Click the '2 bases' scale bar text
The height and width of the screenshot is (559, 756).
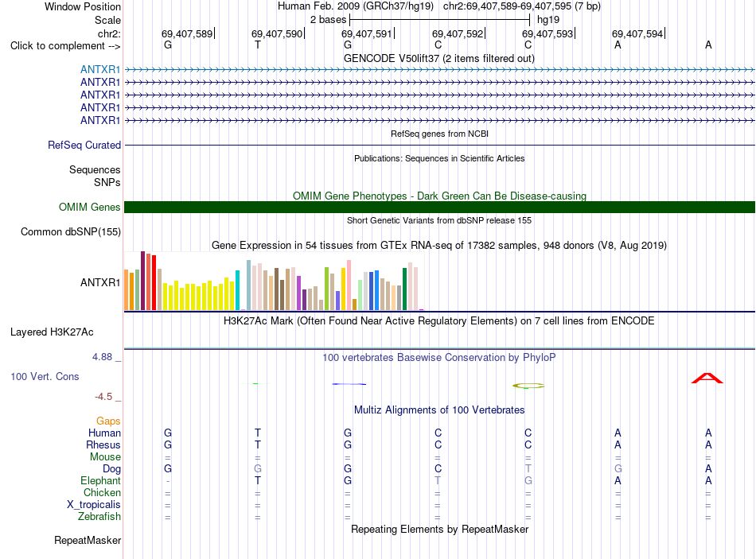click(328, 20)
